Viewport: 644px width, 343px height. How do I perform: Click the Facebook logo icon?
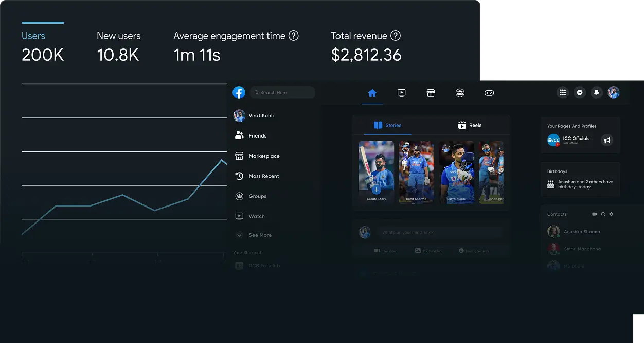(x=239, y=92)
